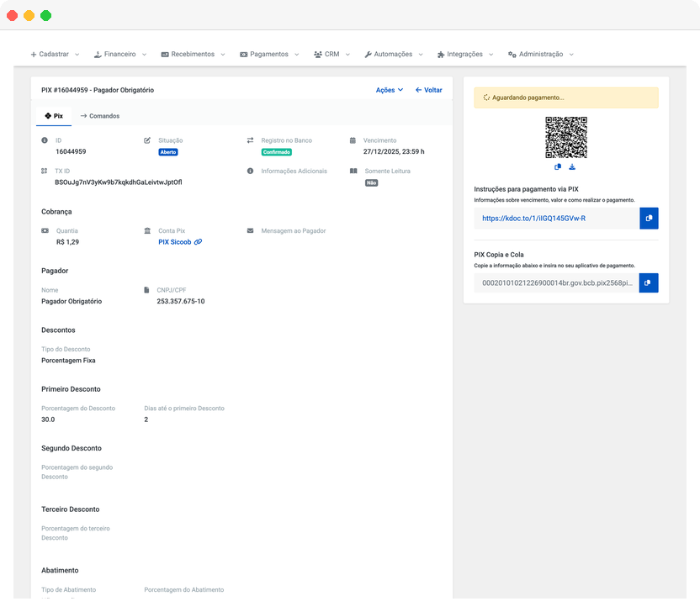Click the PIX Copia e Cola code field
Image resolution: width=700 pixels, height=612 pixels.
coord(555,283)
